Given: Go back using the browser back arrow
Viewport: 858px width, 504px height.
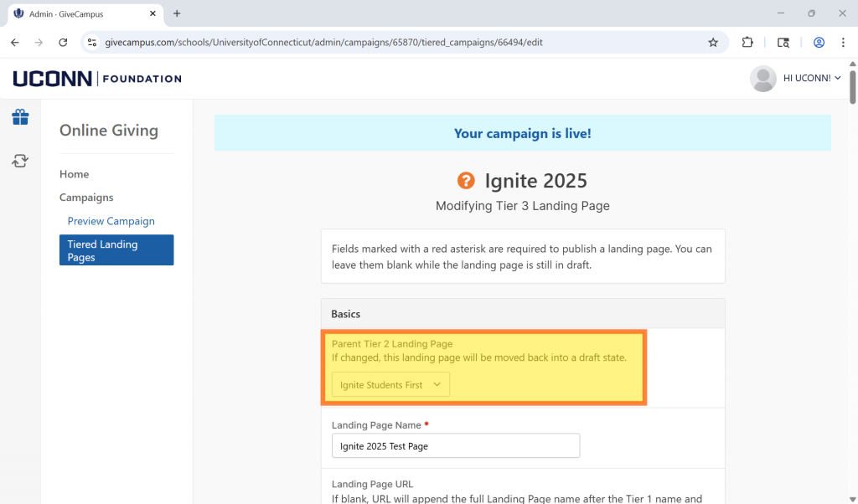Looking at the screenshot, I should tap(15, 43).
